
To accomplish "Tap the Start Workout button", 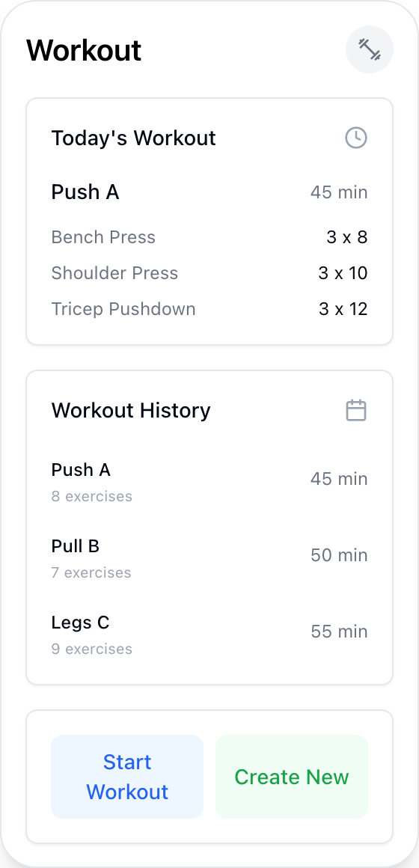I will [x=127, y=777].
